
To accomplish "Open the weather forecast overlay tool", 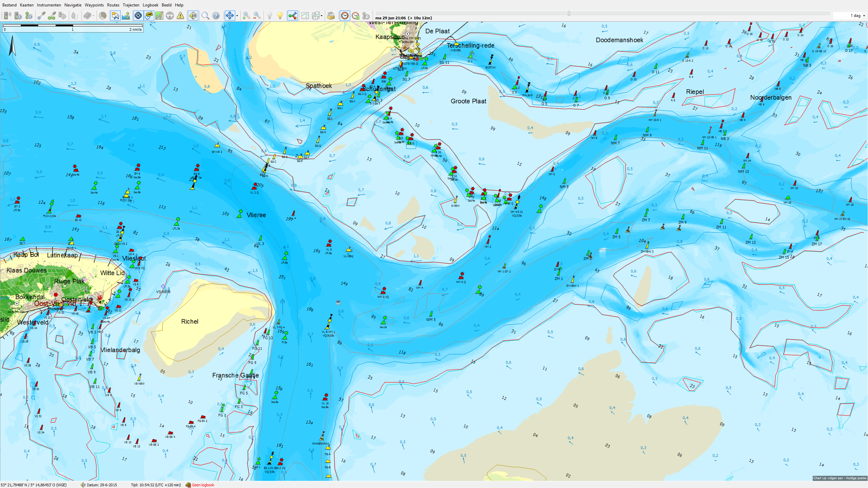I will (x=115, y=16).
